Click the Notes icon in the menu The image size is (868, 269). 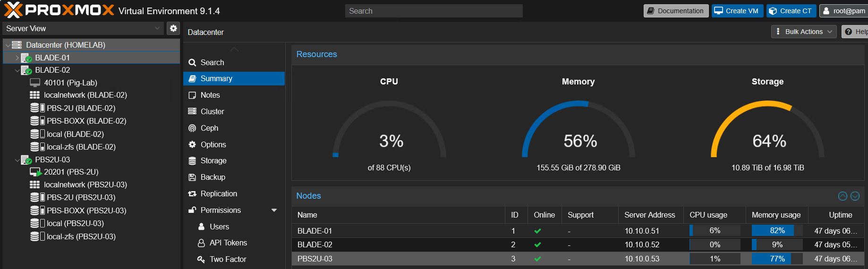pyautogui.click(x=192, y=95)
